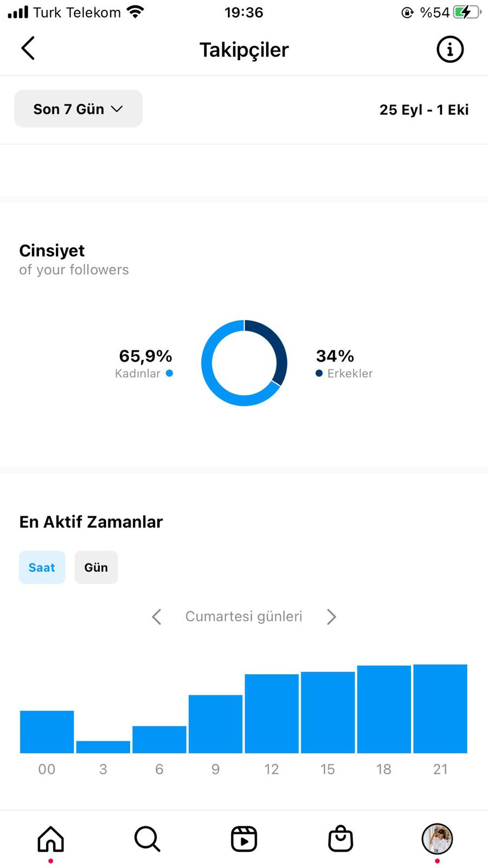This screenshot has height=868, width=488.
Task: Select the bar for hour 3
Action: pos(103,747)
